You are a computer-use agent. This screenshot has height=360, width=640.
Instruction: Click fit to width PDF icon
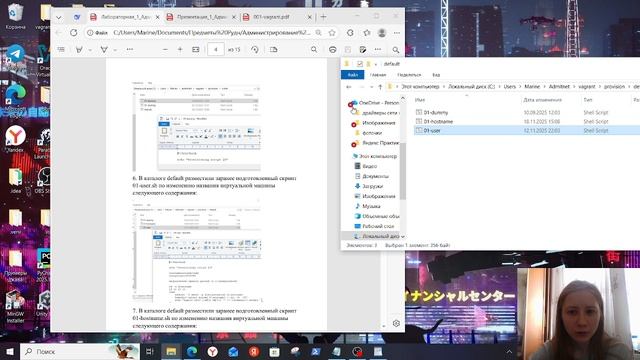[196, 49]
